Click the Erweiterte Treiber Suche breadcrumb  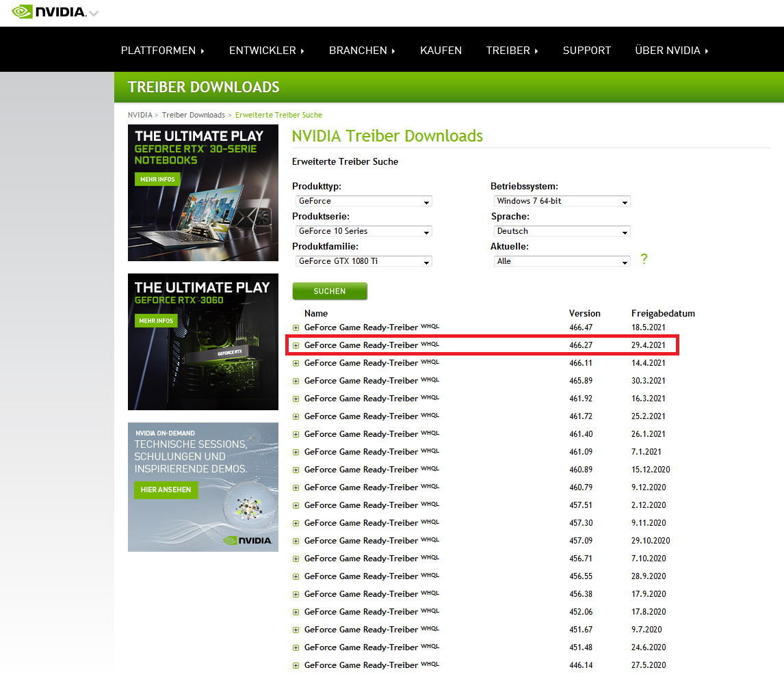tap(278, 115)
